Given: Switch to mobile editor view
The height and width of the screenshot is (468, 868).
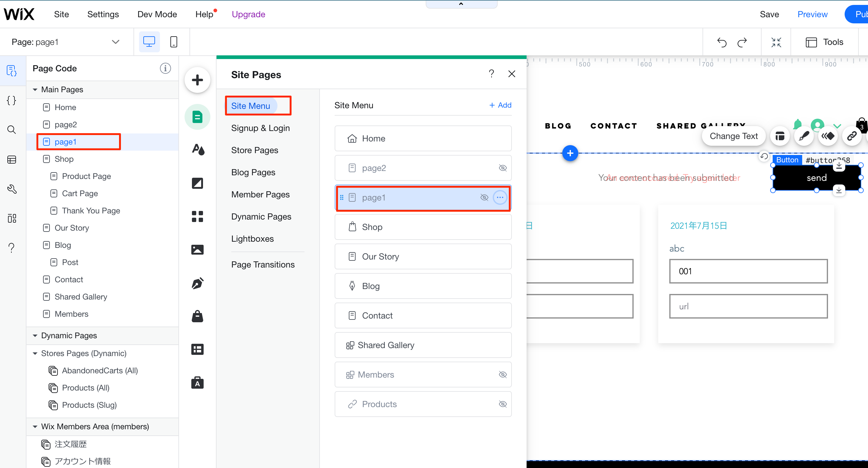Looking at the screenshot, I should [173, 42].
